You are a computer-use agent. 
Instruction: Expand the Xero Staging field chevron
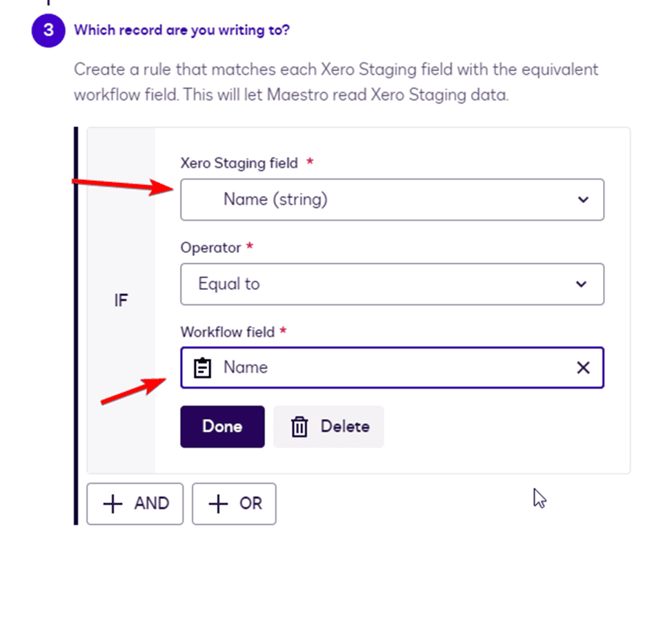point(583,200)
